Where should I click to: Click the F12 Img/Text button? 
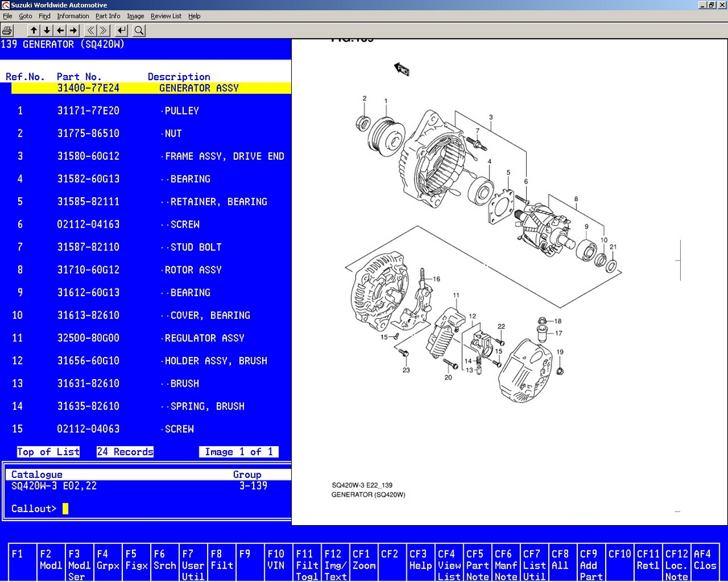coord(335,563)
